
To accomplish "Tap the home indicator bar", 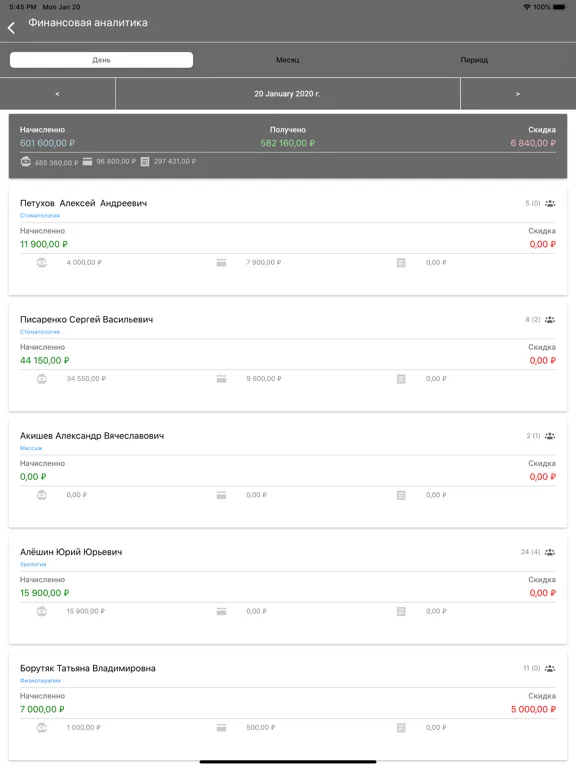I will tap(288, 762).
